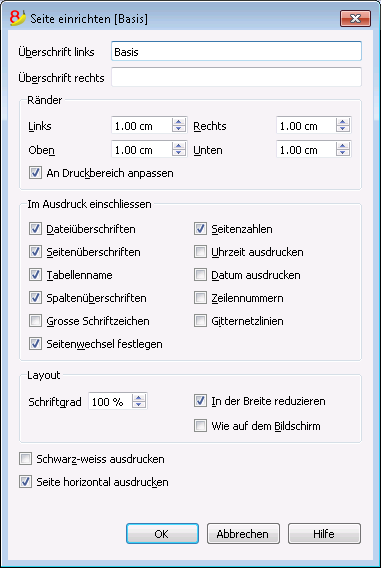Check Schwarz-weiss ausdrucken
381x568 pixels.
(25, 459)
